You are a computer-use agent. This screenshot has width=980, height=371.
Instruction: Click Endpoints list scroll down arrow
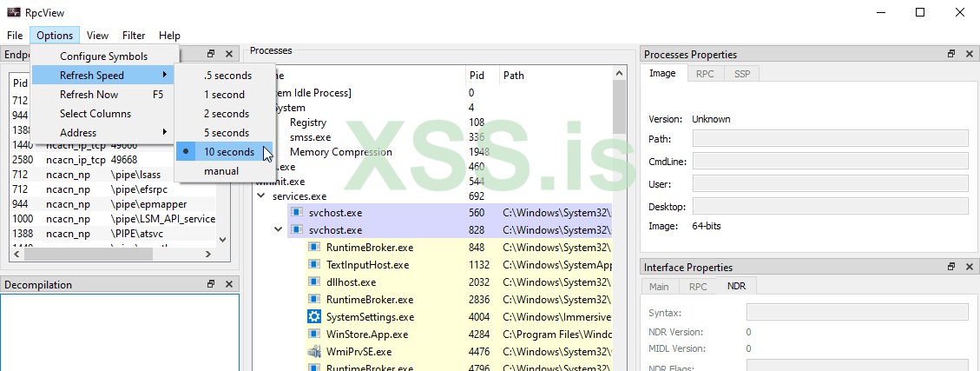coord(222,240)
